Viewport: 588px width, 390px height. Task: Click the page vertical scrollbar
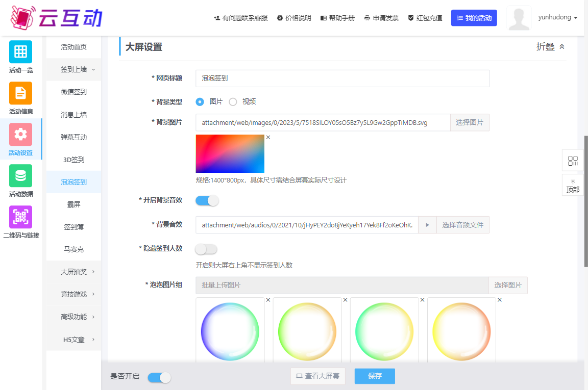pyautogui.click(x=586, y=201)
